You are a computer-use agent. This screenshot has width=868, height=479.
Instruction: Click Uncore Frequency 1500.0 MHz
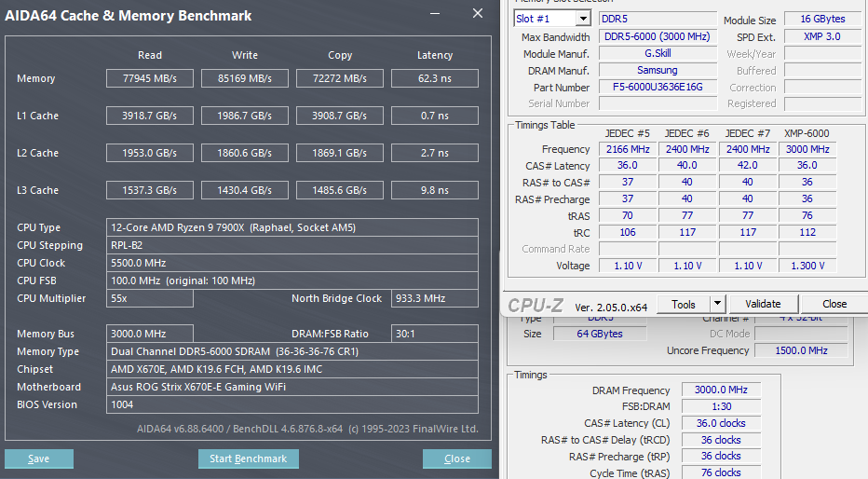pyautogui.click(x=801, y=350)
